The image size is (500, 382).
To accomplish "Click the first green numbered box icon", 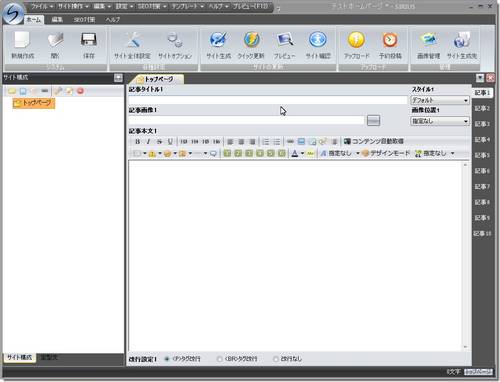I will [x=227, y=153].
